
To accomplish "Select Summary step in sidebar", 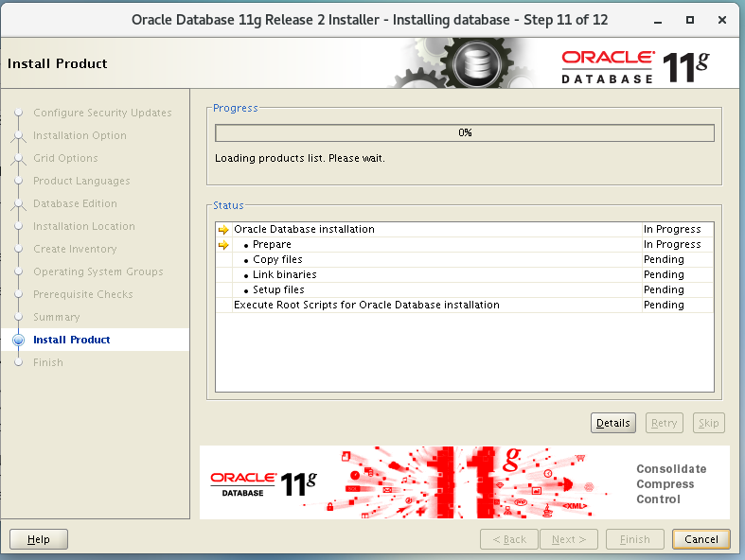I will [56, 317].
